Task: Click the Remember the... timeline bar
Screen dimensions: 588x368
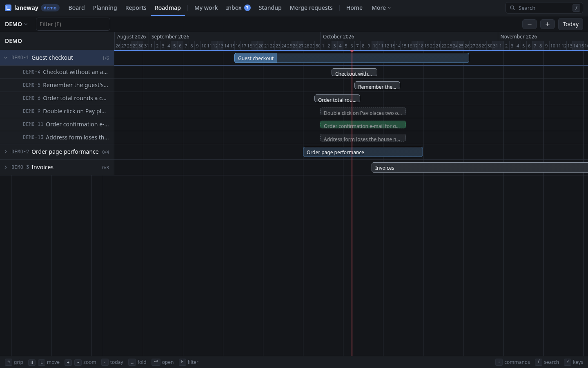Action: coord(377,85)
